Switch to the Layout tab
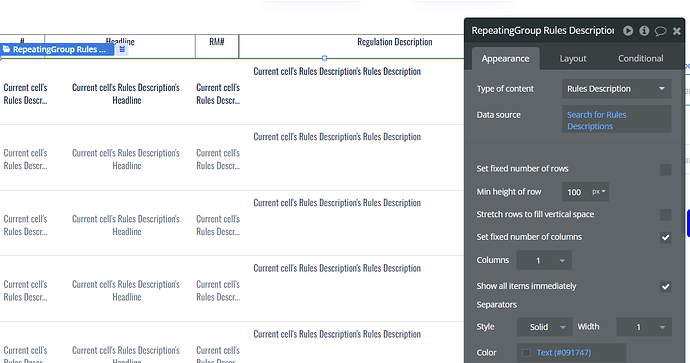Viewport: 690px width, 363px height. pos(573,59)
